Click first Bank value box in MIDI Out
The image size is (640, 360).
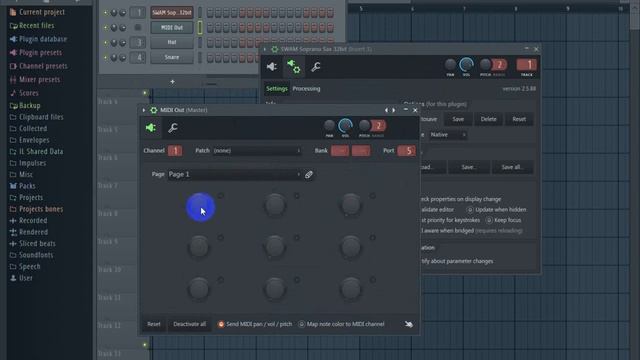click(340, 151)
